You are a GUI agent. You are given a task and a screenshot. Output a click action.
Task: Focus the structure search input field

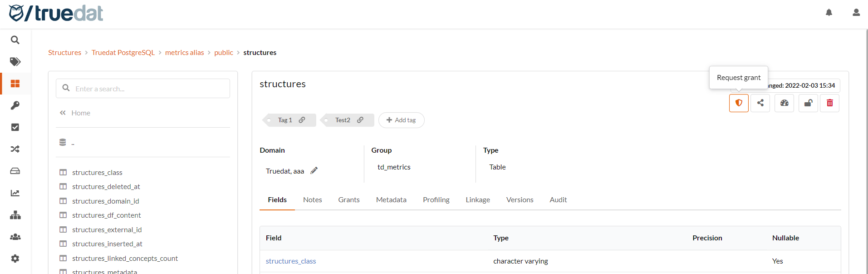[x=150, y=89]
